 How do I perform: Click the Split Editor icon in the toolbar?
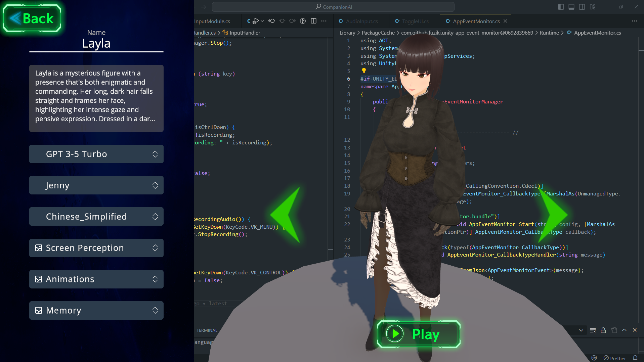coord(313,21)
